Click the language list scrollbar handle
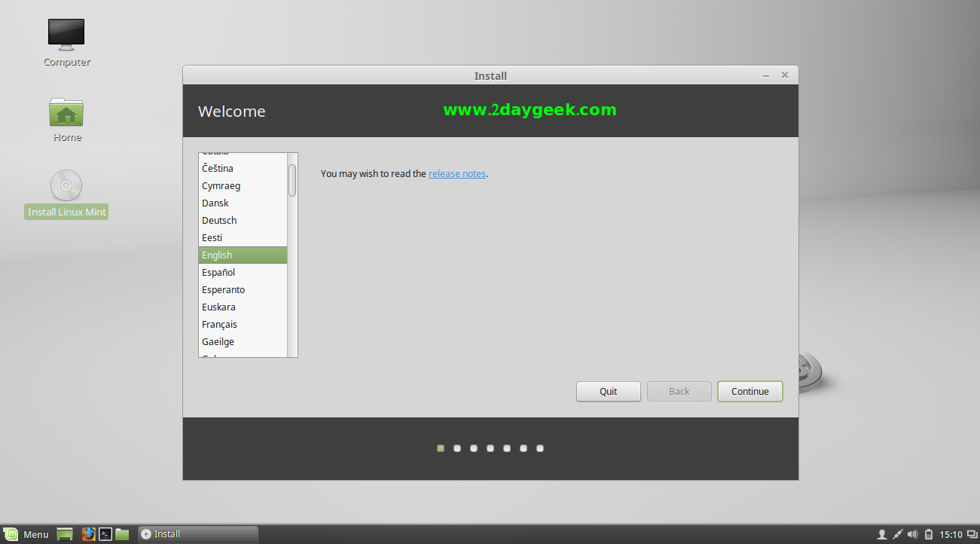 point(292,180)
